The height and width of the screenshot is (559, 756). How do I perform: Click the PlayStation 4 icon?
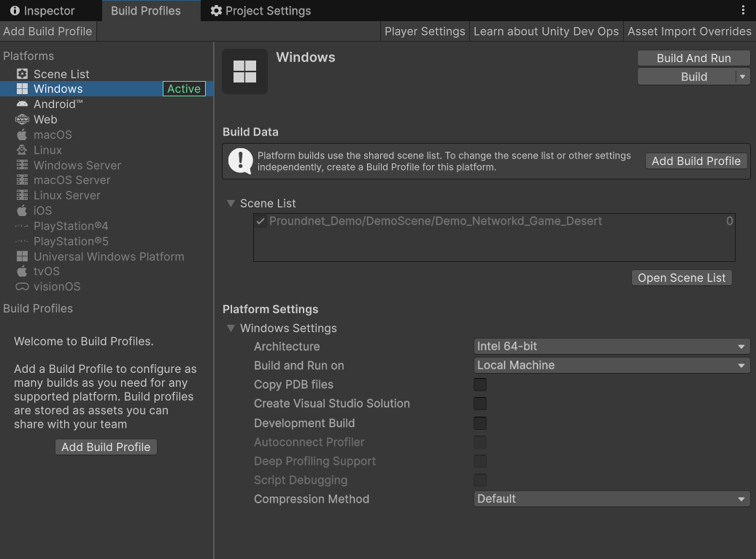click(22, 225)
